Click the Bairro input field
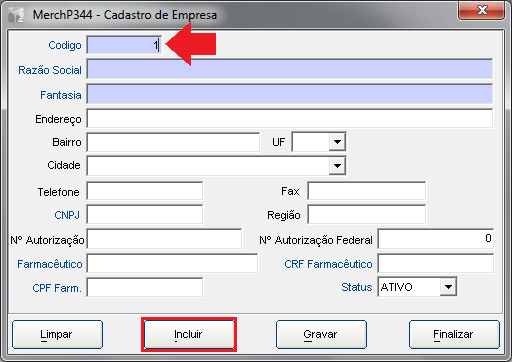Viewport: 512px width, 362px height. (173, 142)
